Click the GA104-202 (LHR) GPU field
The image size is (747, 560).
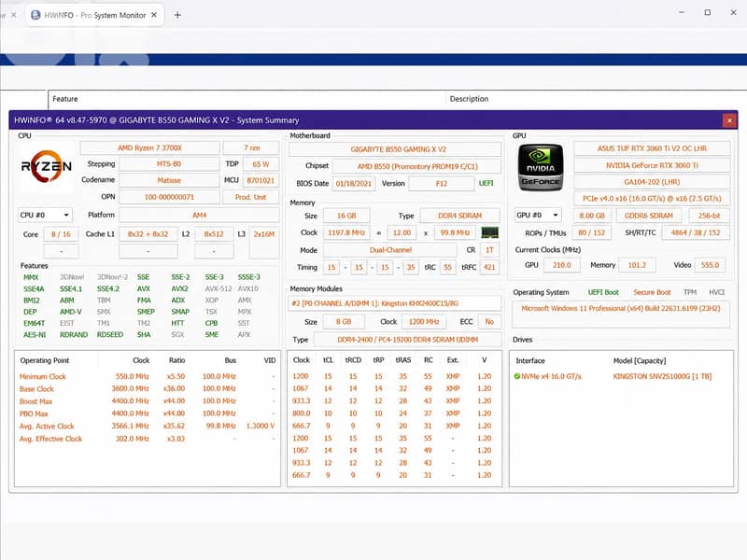pyautogui.click(x=652, y=182)
